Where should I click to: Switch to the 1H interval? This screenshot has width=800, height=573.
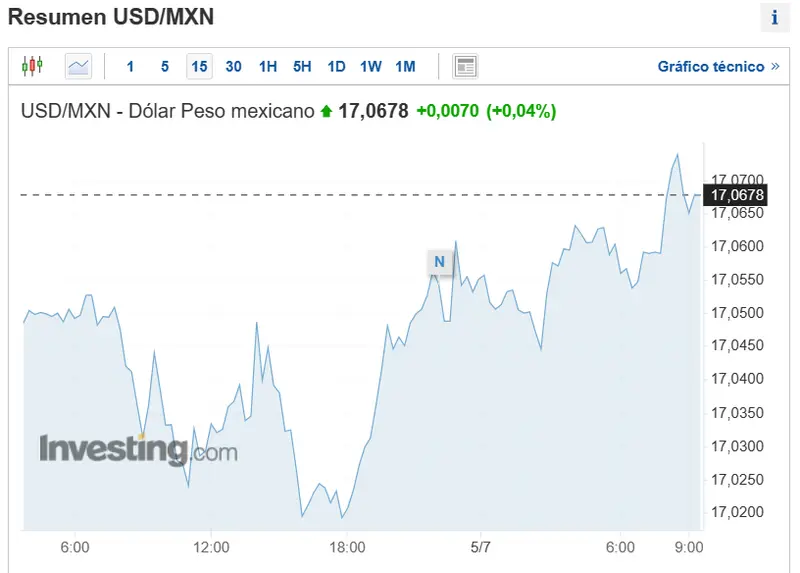(268, 67)
